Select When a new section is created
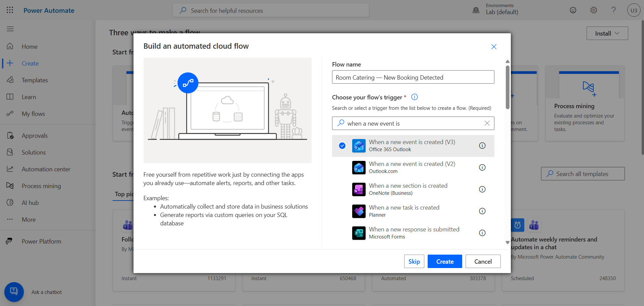The width and height of the screenshot is (644, 306). click(x=413, y=189)
